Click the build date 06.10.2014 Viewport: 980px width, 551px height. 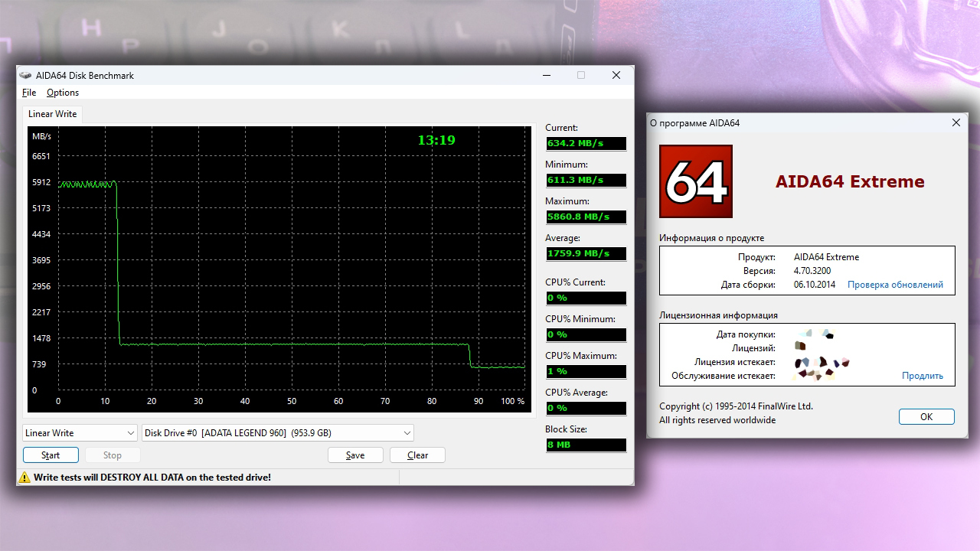click(x=816, y=285)
